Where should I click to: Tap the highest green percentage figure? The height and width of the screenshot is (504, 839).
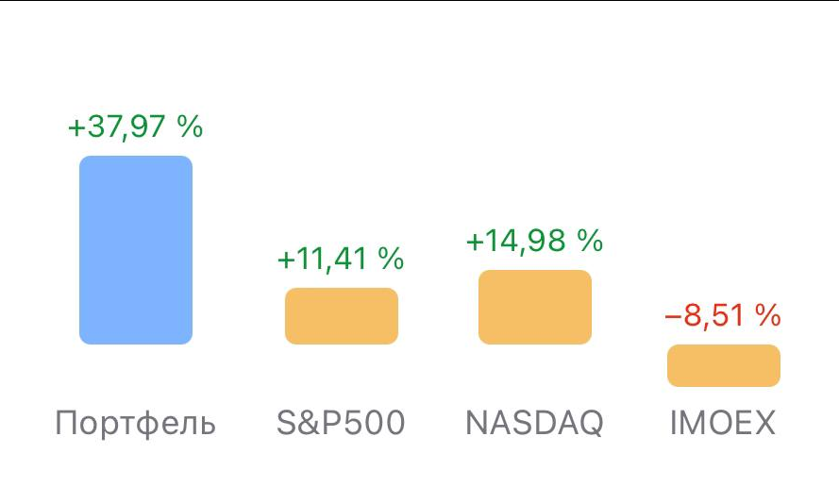click(x=135, y=126)
